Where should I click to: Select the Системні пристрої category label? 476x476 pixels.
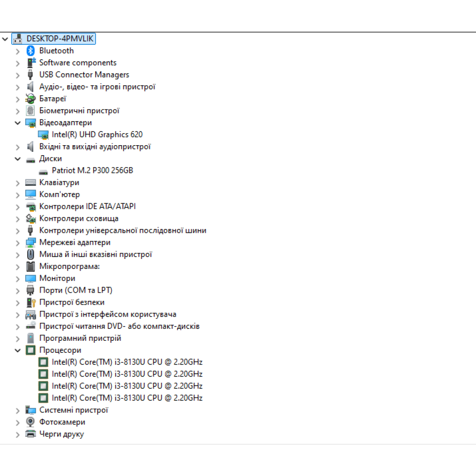[74, 410]
